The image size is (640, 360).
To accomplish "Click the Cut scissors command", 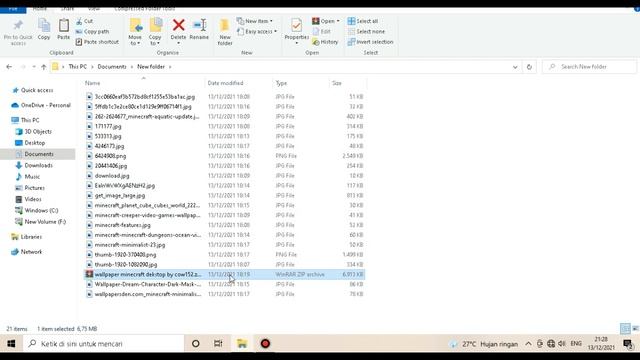I will [x=84, y=21].
